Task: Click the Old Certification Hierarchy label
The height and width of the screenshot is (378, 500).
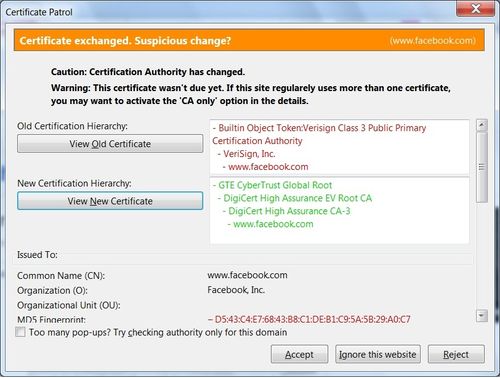Action: [72, 126]
